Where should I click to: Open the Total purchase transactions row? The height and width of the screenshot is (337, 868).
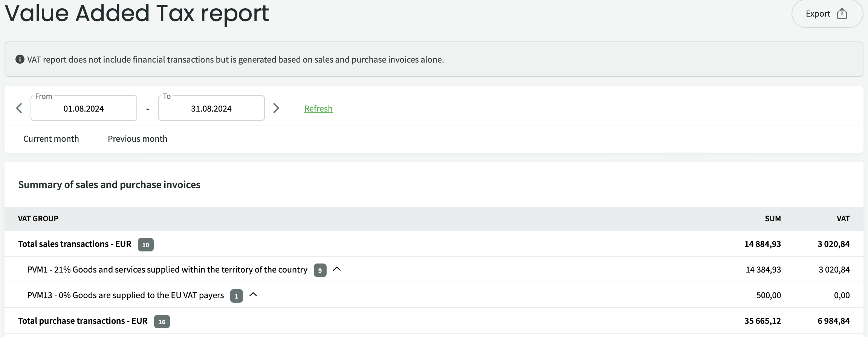click(83, 321)
